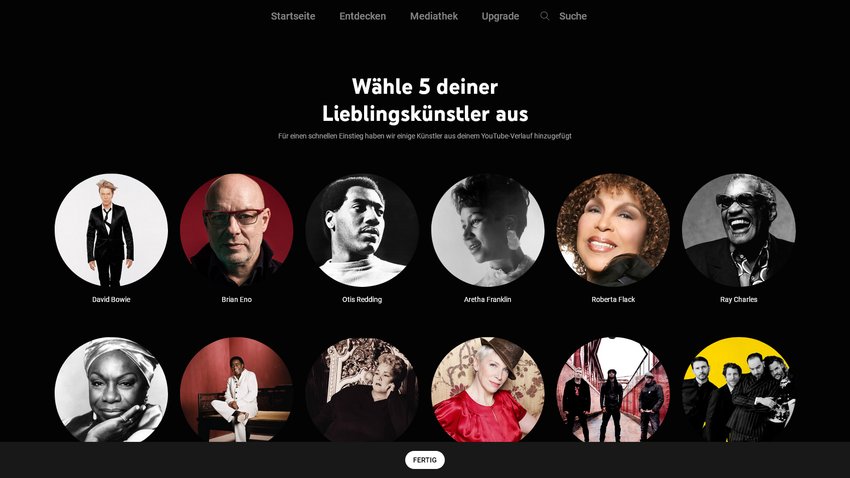
Task: Select the artist wearing red blouse and hat
Action: pos(487,390)
